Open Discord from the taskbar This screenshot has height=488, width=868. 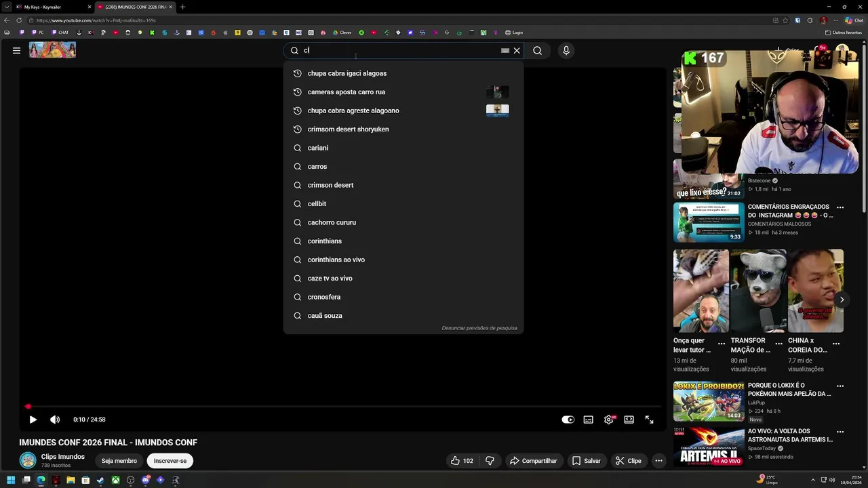pos(145,480)
